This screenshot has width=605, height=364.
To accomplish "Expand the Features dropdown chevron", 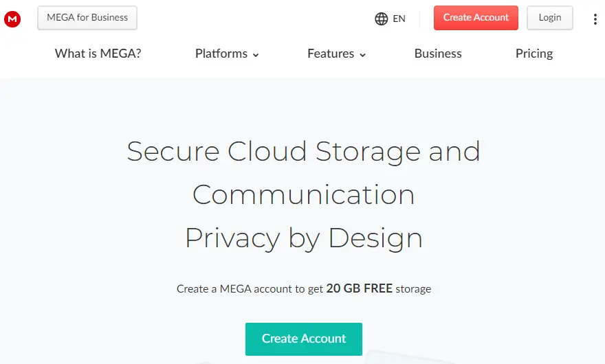I will (362, 55).
